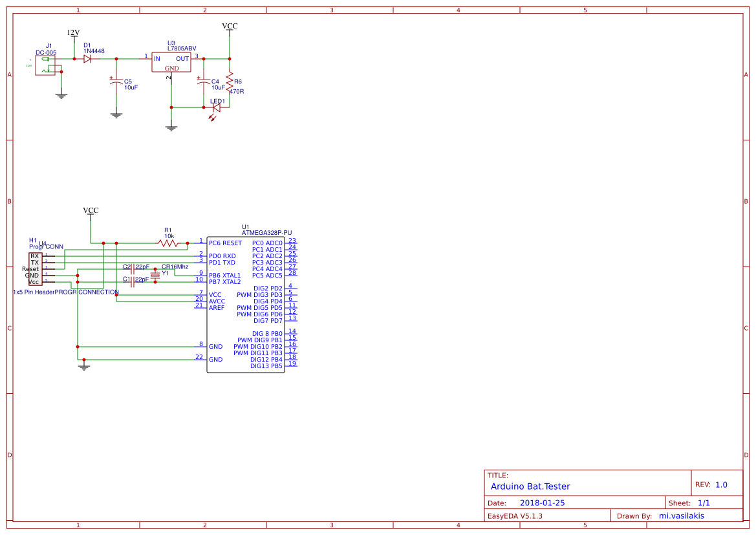
Task: Click the GND label at pin 8
Action: [x=215, y=347]
